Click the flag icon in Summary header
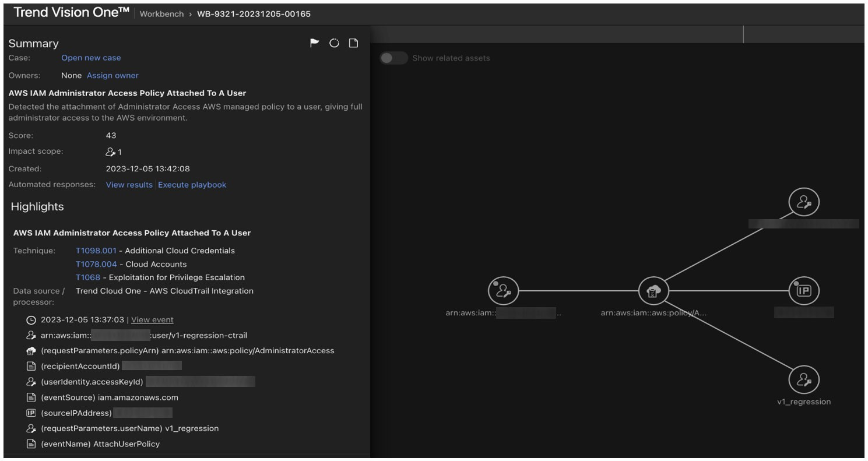 click(x=315, y=43)
